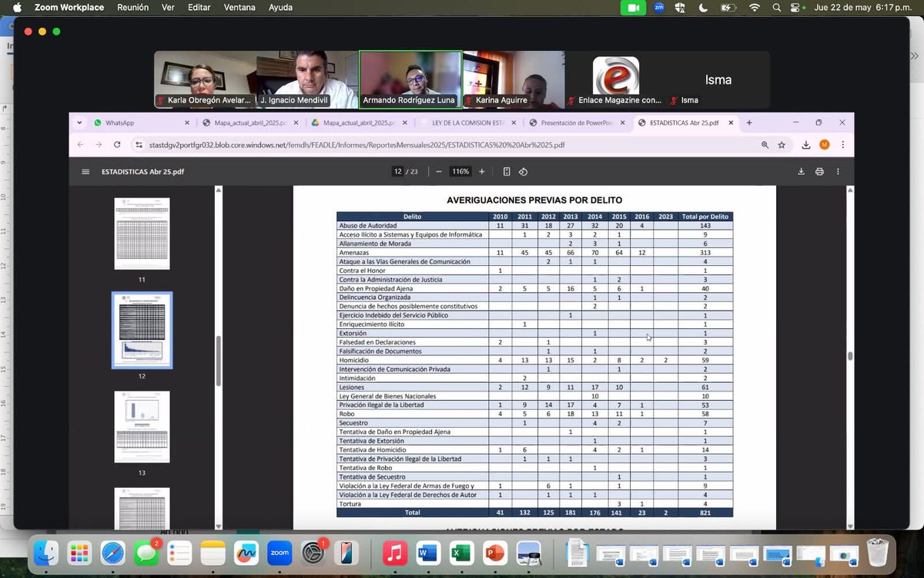Select Karla Obregón Avelar video tile

pyautogui.click(x=205, y=79)
